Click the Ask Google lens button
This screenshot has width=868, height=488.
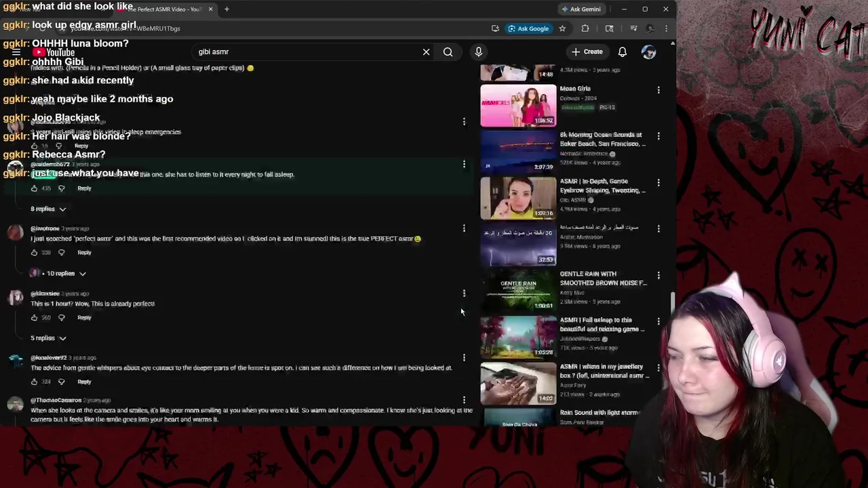(x=528, y=28)
